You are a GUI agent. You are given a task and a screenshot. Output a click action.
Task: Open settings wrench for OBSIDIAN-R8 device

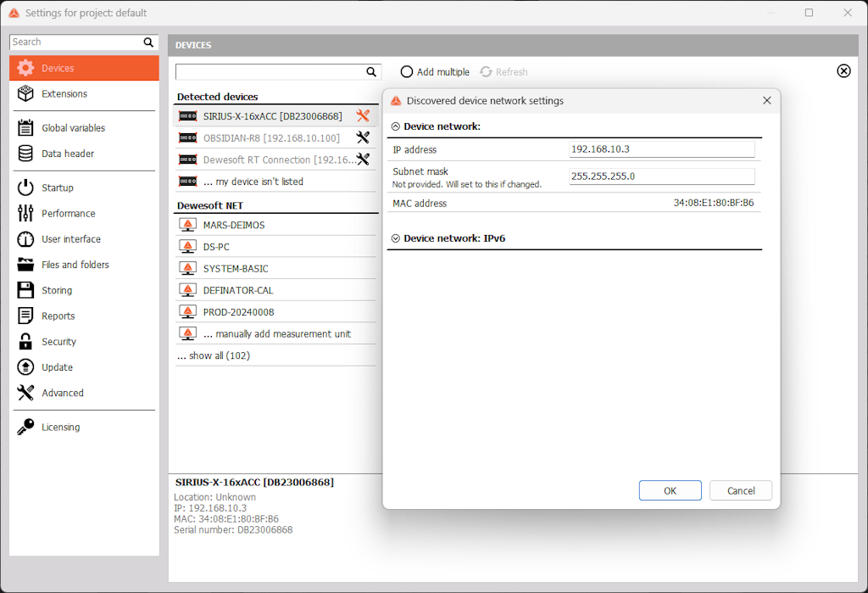click(362, 137)
